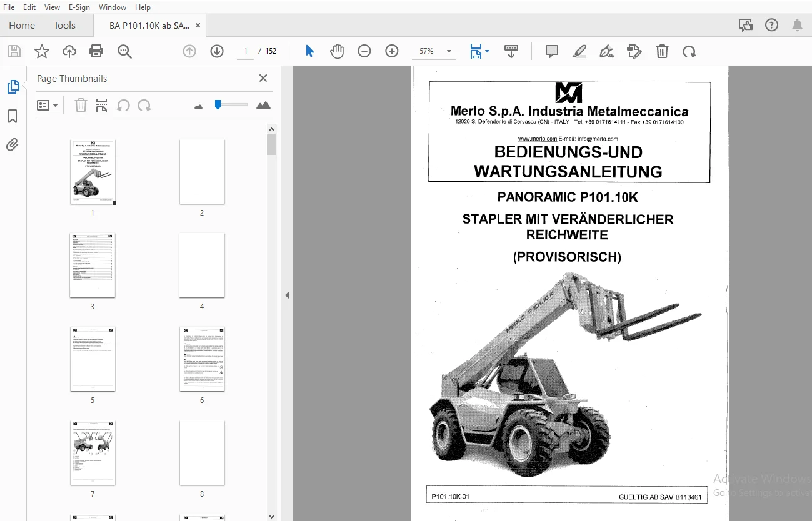The width and height of the screenshot is (812, 521).
Task: Open the View menu
Action: click(x=53, y=7)
